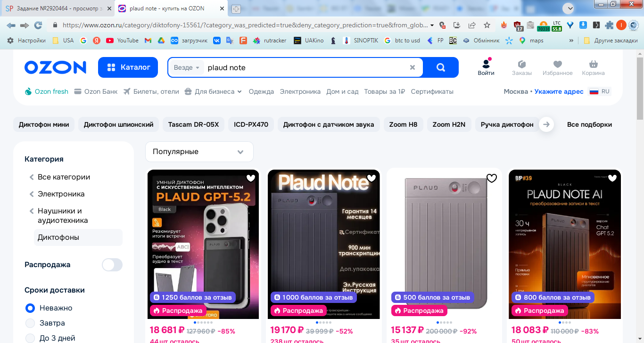Favorite the PLAUD NOTE AI product
The width and height of the screenshot is (644, 343).
(x=612, y=178)
